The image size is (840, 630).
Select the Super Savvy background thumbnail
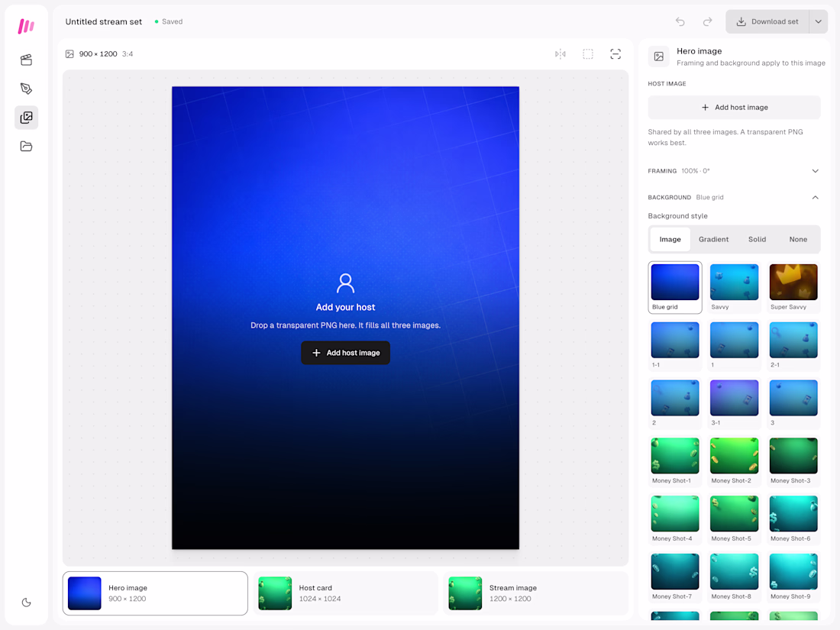pos(793,288)
